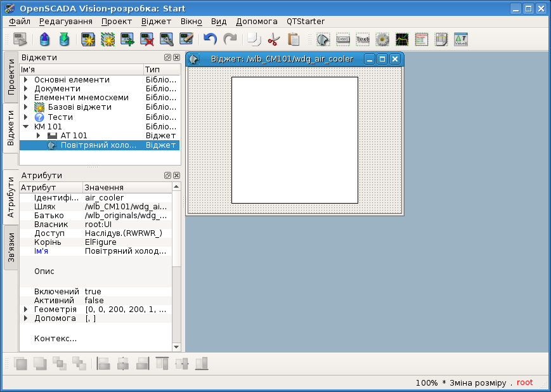Image resolution: width=551 pixels, height=392 pixels.
Task: Expand the Основні елементи library
Action: (26, 80)
